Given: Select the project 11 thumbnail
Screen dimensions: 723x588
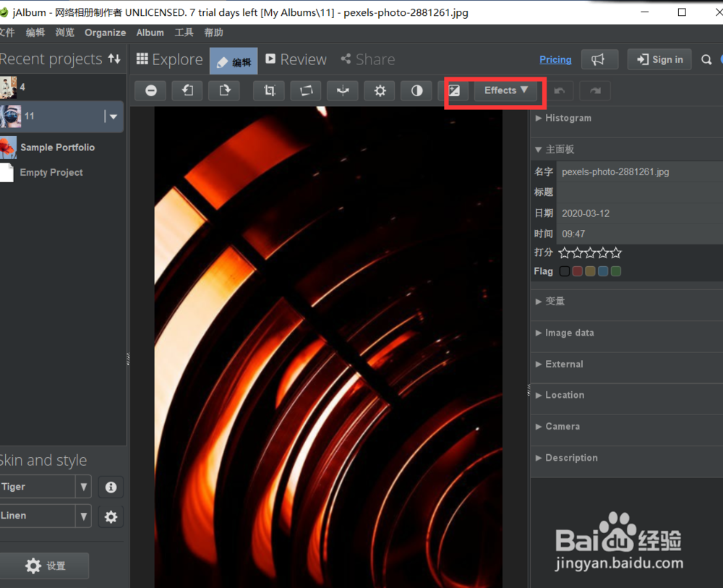Looking at the screenshot, I should coord(10,116).
